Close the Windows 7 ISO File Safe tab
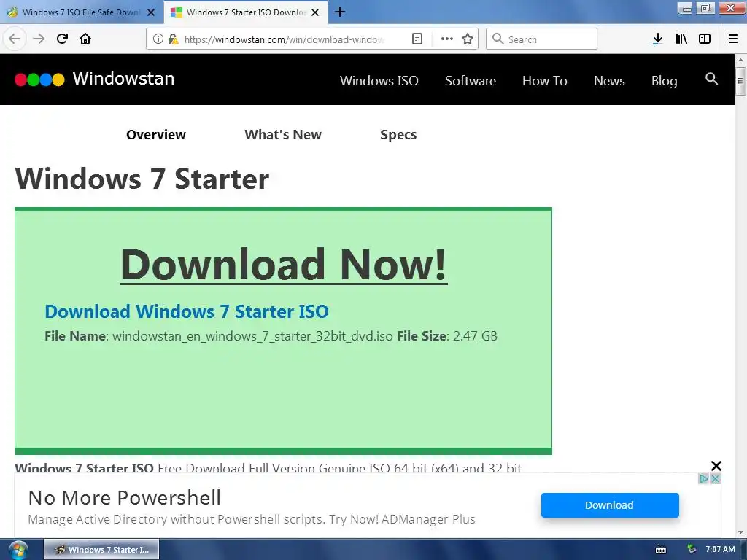The width and height of the screenshot is (747, 560). (151, 12)
